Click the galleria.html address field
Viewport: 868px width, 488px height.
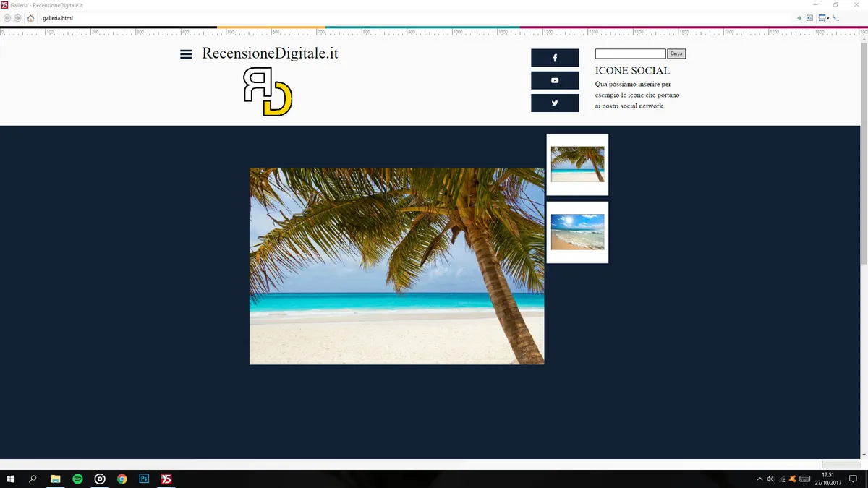coord(416,17)
